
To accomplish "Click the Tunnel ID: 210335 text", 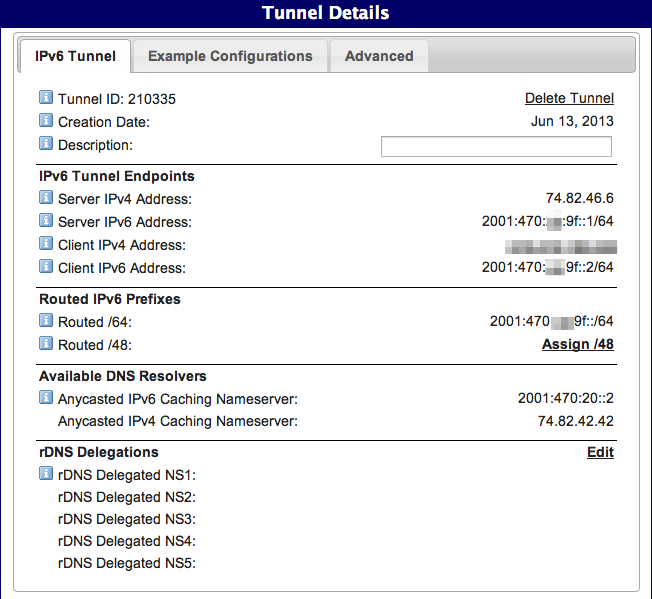I will [117, 99].
